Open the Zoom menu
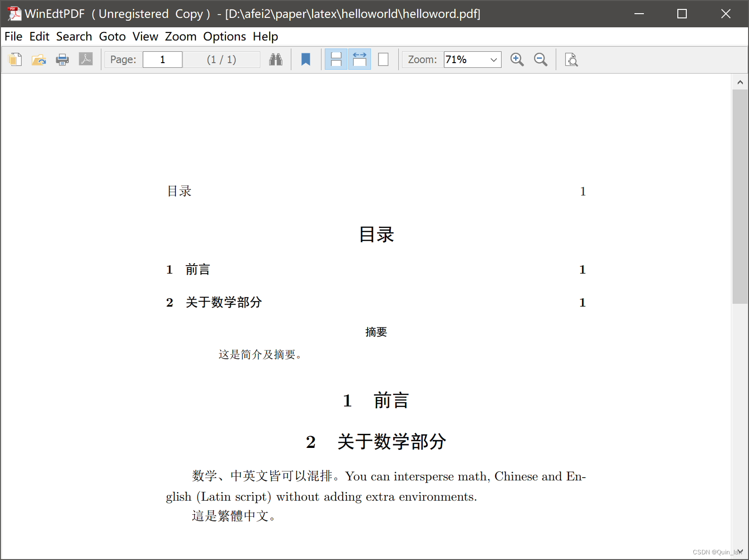The width and height of the screenshot is (749, 560). tap(181, 36)
